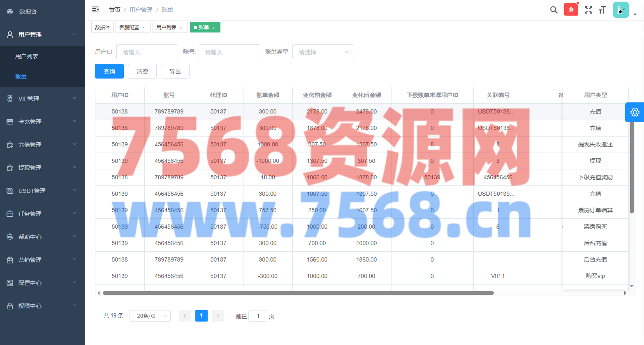Click the table's horizontal scrollbar
Viewport: 644px width, 345px height.
298,293
